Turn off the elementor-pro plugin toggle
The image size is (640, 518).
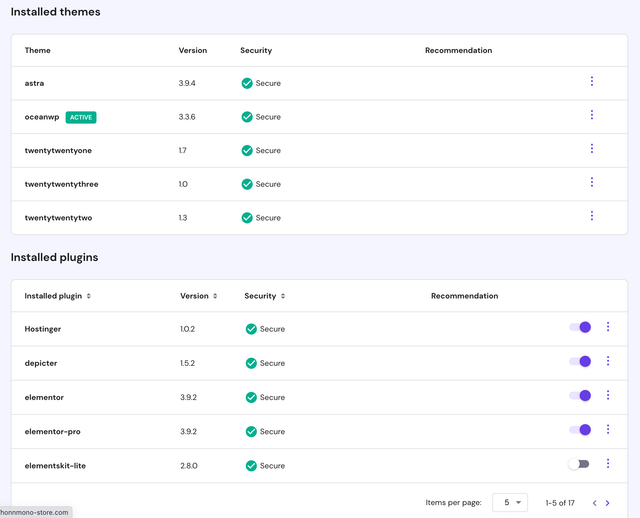pyautogui.click(x=580, y=429)
